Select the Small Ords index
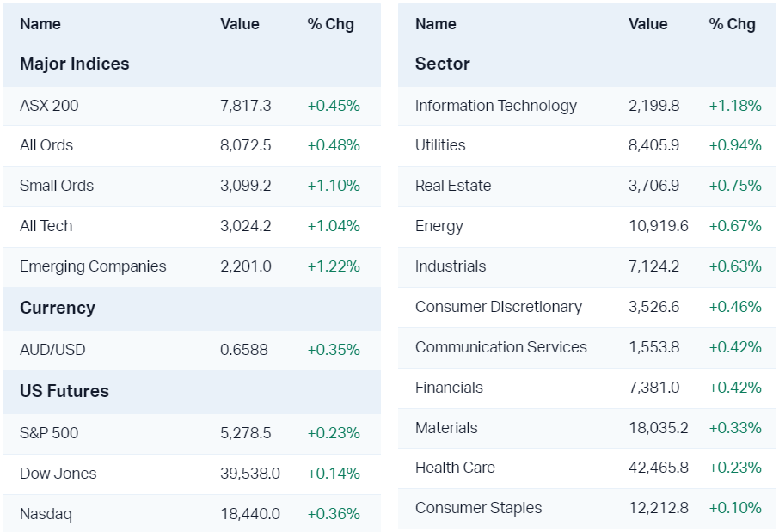 [57, 186]
